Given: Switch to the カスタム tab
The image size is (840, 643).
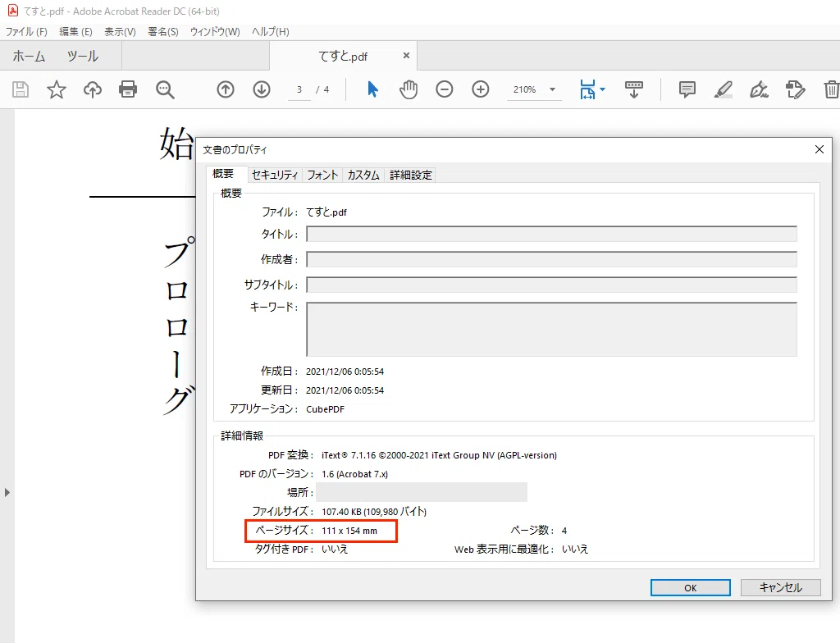Looking at the screenshot, I should coord(363,175).
